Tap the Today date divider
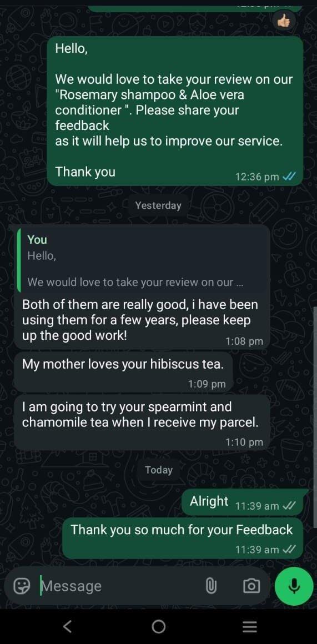This screenshot has height=644, width=317. [159, 470]
